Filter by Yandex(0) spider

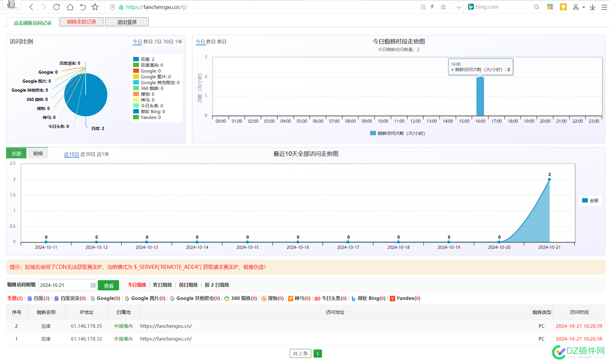(x=405, y=298)
